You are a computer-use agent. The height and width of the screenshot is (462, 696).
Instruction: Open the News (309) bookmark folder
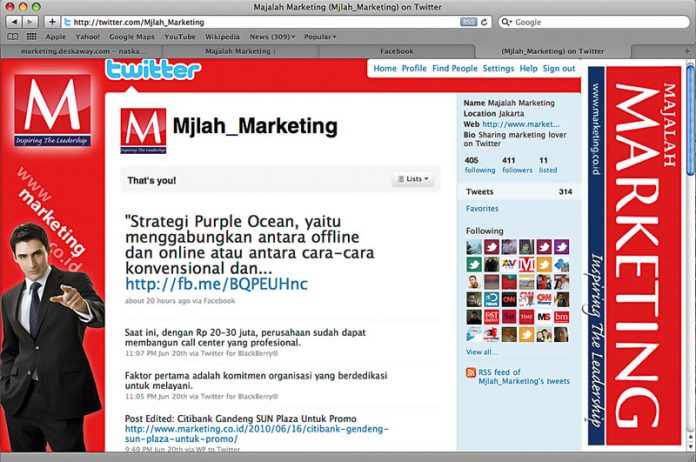coord(273,36)
